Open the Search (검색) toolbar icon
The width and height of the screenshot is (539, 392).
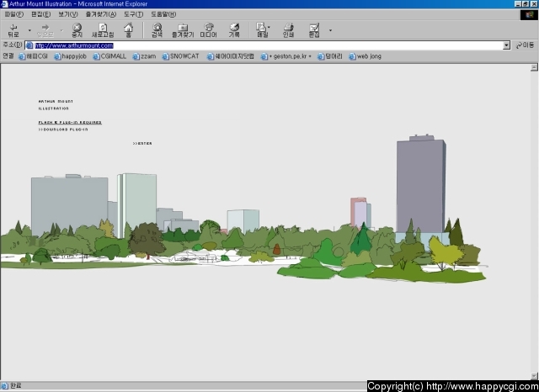[x=157, y=30]
